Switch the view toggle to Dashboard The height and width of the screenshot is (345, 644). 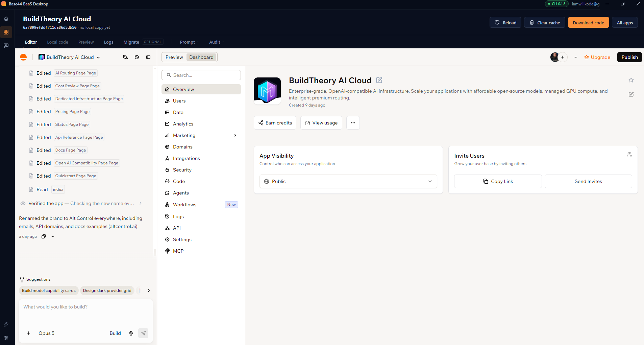(x=201, y=57)
